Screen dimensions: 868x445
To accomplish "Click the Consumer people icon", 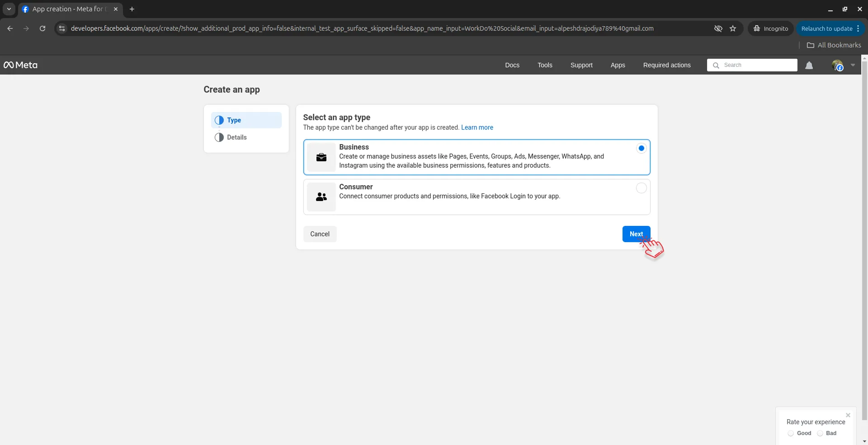I will [x=321, y=197].
